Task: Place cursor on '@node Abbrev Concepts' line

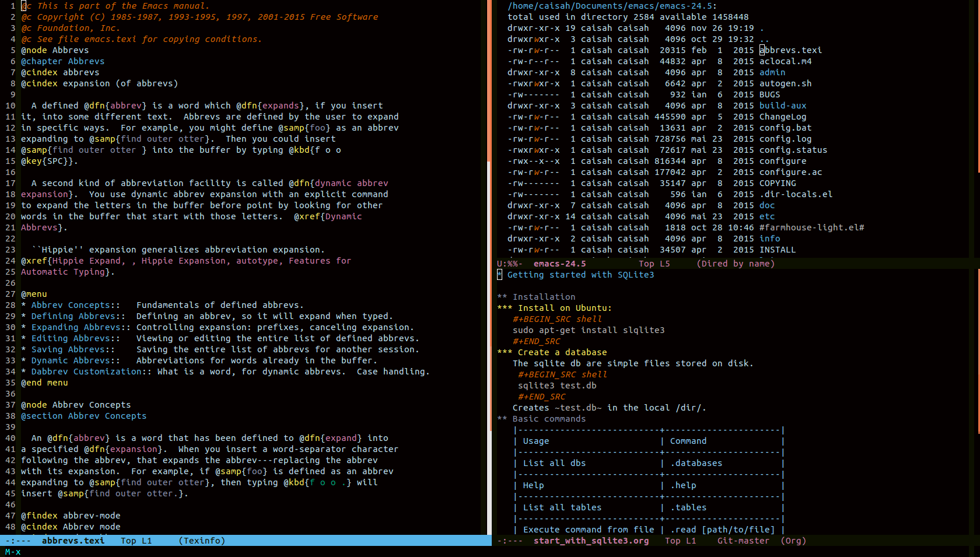Action: pos(76,405)
